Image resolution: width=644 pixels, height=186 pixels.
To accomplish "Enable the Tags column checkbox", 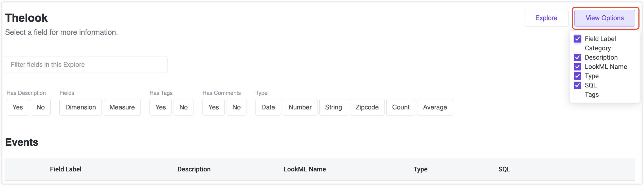I will tap(577, 95).
